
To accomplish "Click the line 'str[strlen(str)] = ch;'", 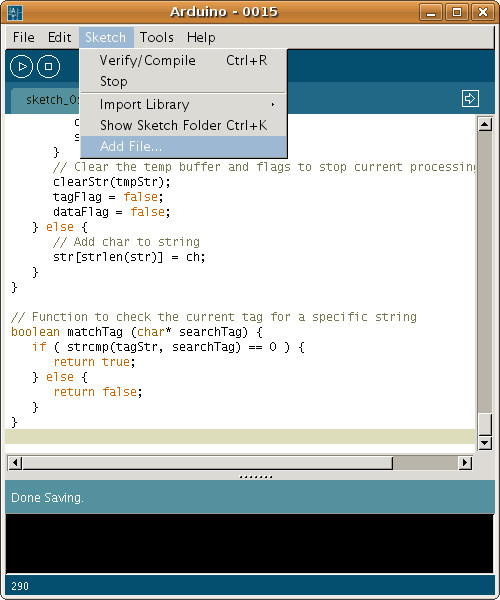I will (x=129, y=257).
